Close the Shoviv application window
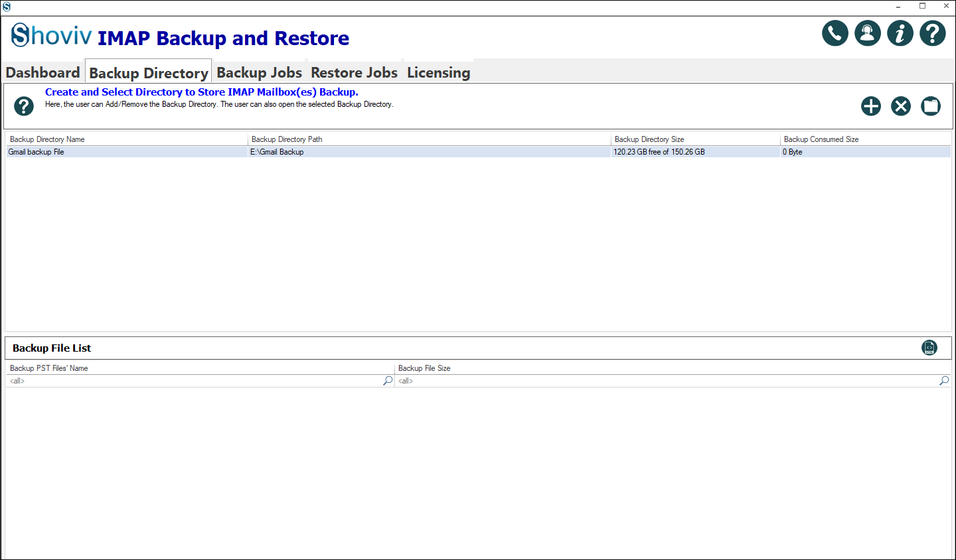This screenshot has width=956, height=560. 946,7
